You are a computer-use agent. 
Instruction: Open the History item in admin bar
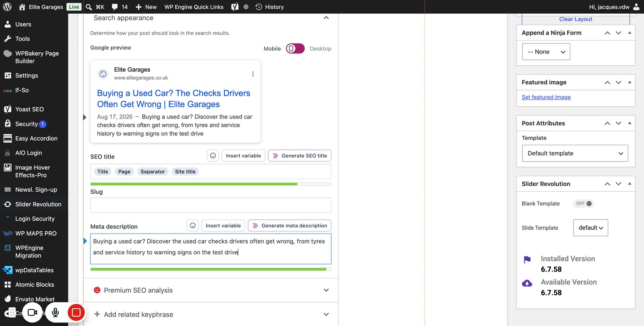point(270,7)
